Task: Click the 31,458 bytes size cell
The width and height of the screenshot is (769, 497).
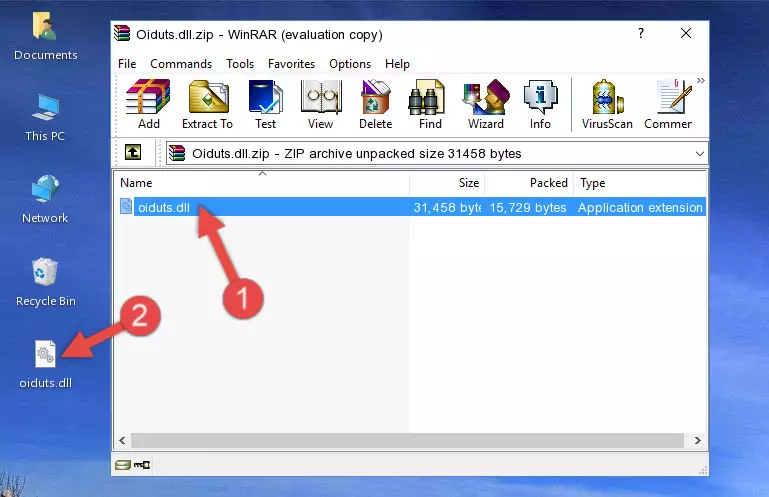Action: pos(447,208)
